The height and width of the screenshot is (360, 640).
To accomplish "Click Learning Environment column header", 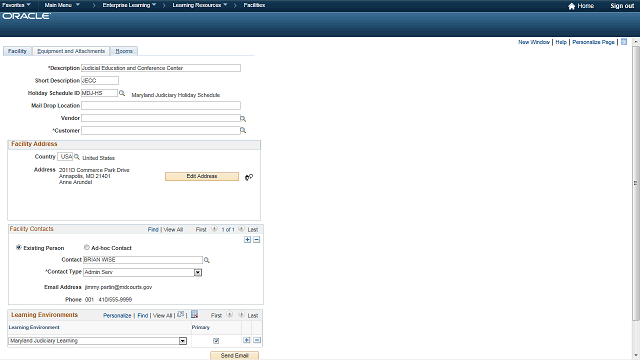I will pyautogui.click(x=34, y=327).
